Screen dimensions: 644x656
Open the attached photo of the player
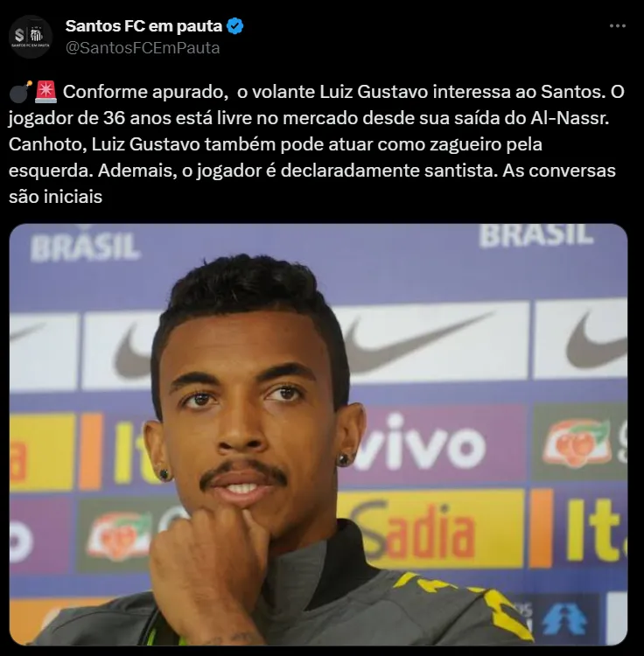pyautogui.click(x=318, y=434)
